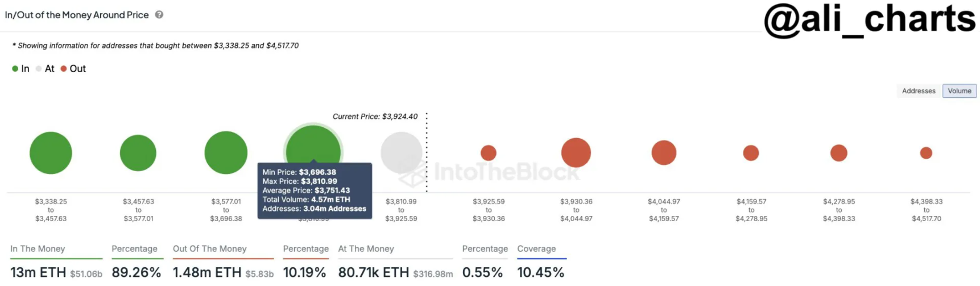
Task: Select the grey At-the-money bubble
Action: pyautogui.click(x=401, y=152)
